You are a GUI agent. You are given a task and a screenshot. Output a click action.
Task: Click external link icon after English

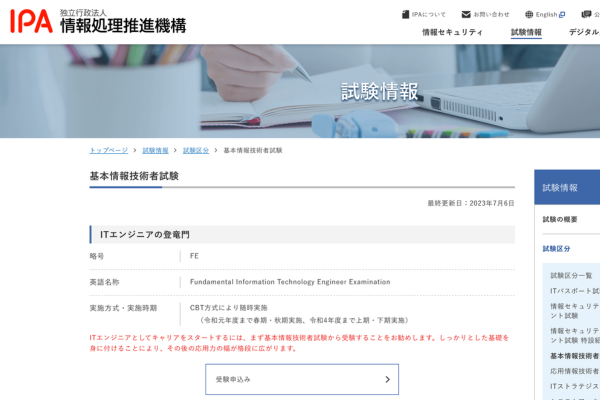(x=562, y=15)
